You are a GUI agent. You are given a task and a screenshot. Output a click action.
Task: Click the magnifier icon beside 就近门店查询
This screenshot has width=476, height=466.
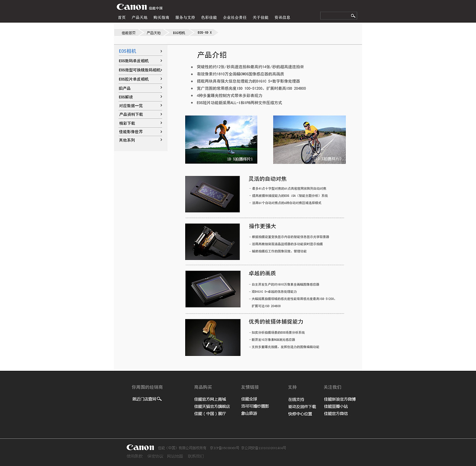[159, 399]
